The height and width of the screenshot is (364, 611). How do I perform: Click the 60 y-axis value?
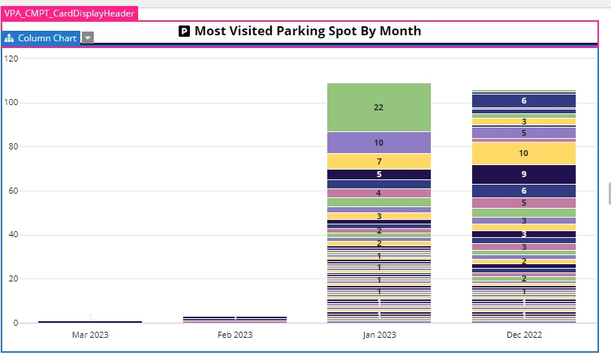(14, 191)
